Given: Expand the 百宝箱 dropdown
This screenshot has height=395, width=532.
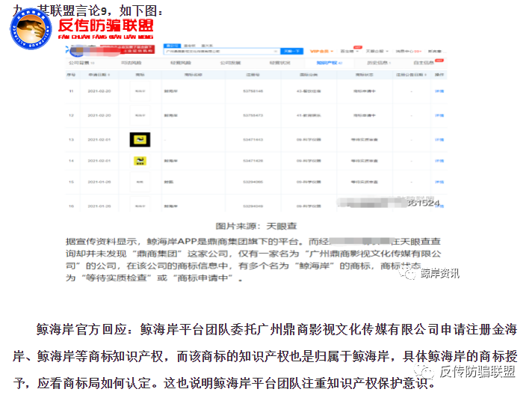Looking at the screenshot, I should coord(350,52).
